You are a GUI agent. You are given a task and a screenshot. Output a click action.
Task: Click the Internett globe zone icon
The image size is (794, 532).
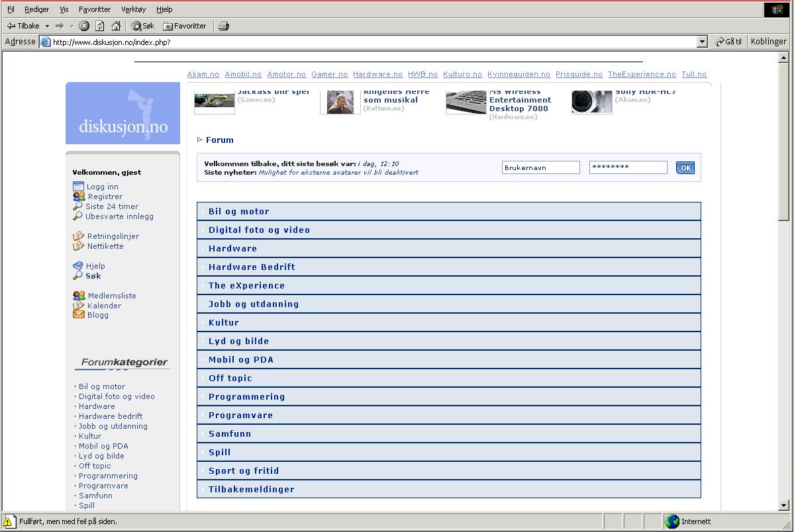(x=672, y=521)
